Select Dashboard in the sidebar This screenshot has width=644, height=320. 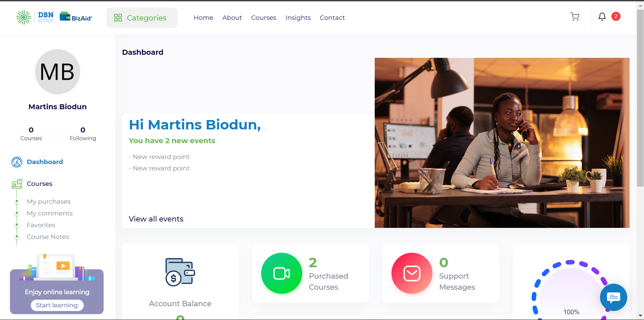pyautogui.click(x=45, y=162)
